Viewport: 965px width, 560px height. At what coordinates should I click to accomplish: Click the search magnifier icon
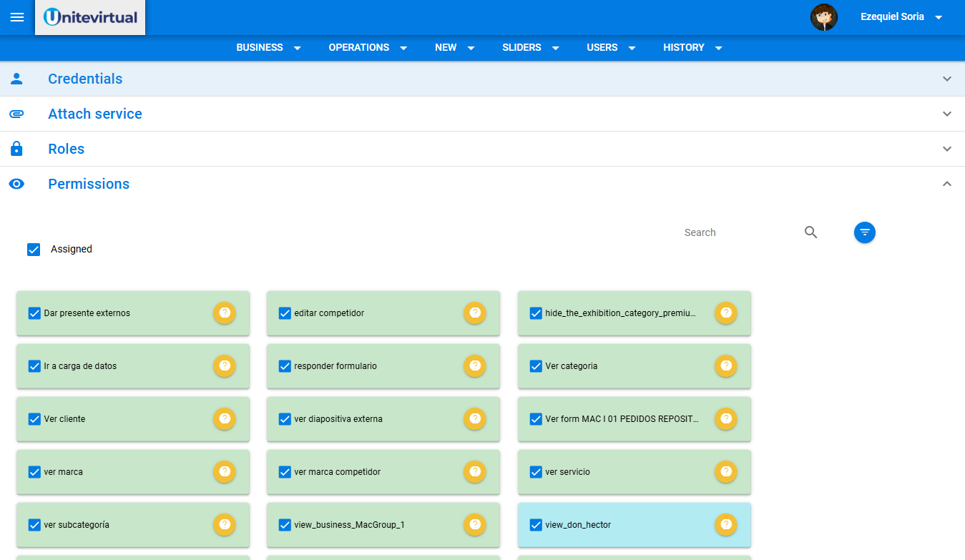810,232
